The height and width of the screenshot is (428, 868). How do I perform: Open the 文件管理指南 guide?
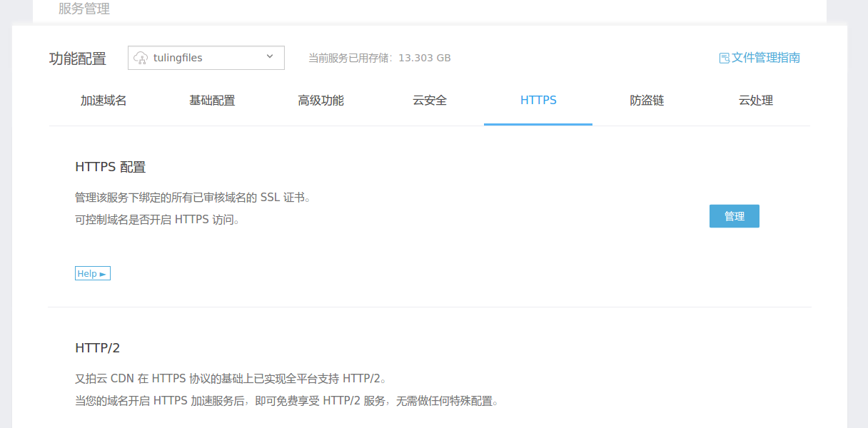tap(765, 57)
